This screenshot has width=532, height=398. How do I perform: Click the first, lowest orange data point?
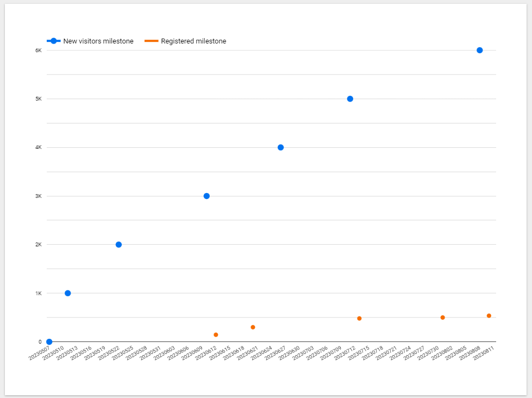click(x=216, y=335)
